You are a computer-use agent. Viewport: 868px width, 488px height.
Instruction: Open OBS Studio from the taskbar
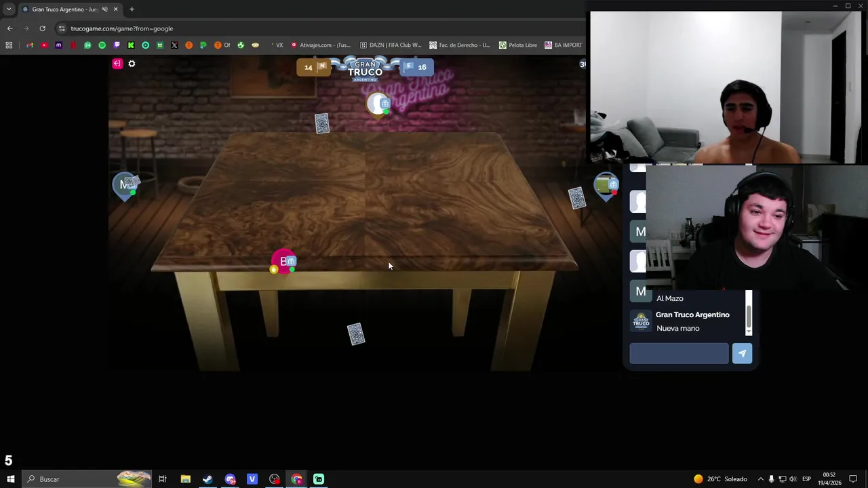[x=274, y=479]
